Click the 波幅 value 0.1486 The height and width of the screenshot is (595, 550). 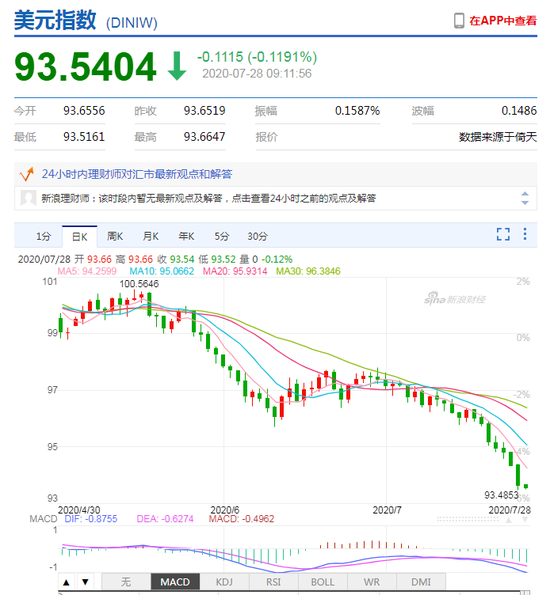click(519, 111)
